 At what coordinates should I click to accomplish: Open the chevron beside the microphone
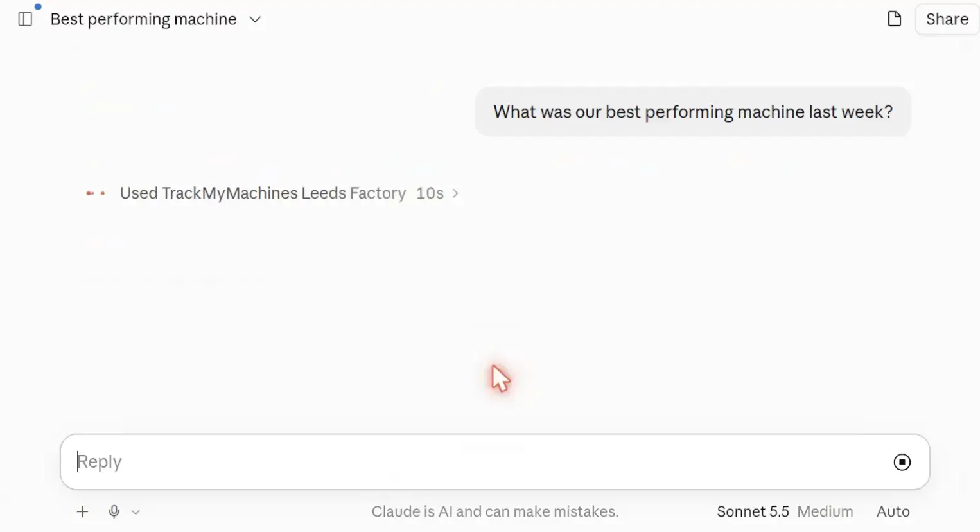click(136, 512)
